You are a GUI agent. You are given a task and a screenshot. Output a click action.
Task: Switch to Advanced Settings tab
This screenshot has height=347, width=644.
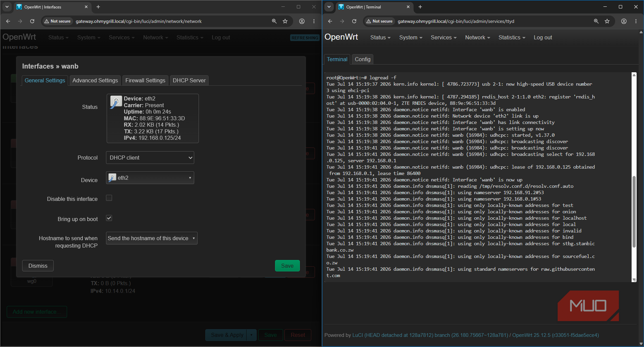click(x=95, y=80)
